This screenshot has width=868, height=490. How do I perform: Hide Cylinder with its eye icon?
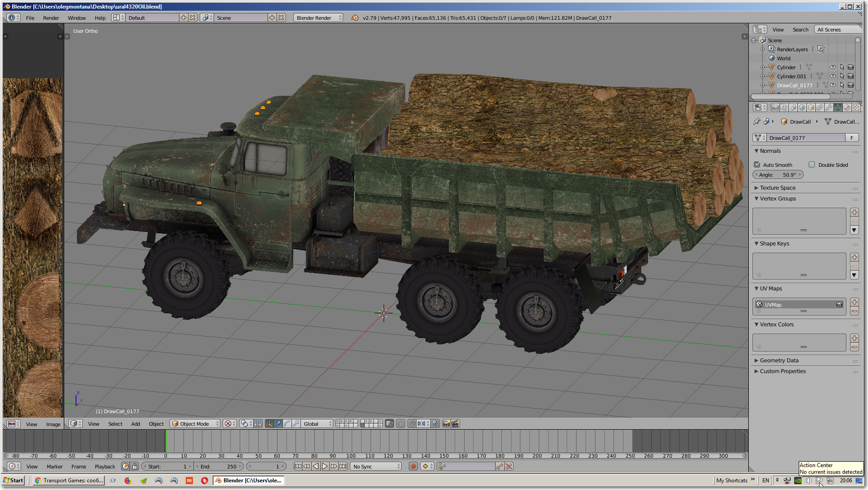point(833,67)
